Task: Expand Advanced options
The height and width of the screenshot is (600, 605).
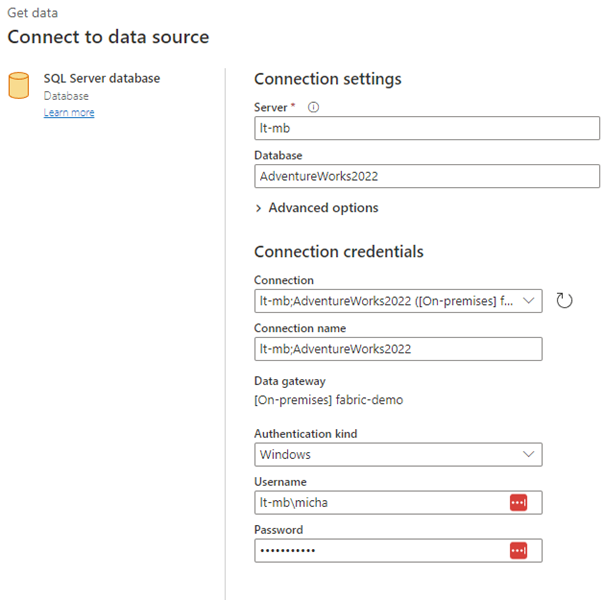Action: click(x=316, y=208)
